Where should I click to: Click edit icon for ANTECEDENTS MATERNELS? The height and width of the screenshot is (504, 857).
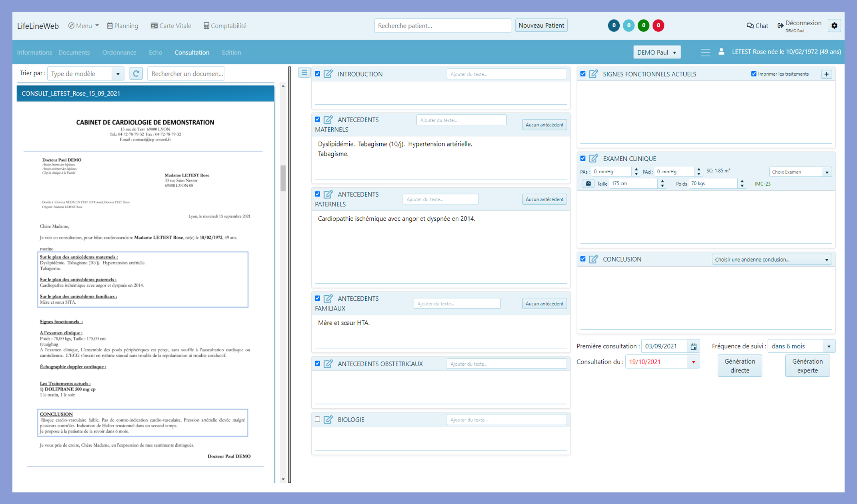point(328,120)
